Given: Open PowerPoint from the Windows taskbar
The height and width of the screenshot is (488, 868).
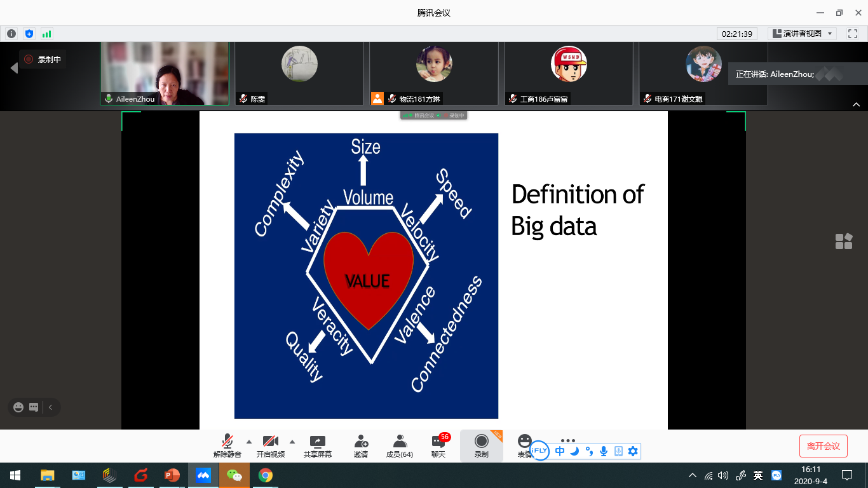Looking at the screenshot, I should pyautogui.click(x=172, y=475).
